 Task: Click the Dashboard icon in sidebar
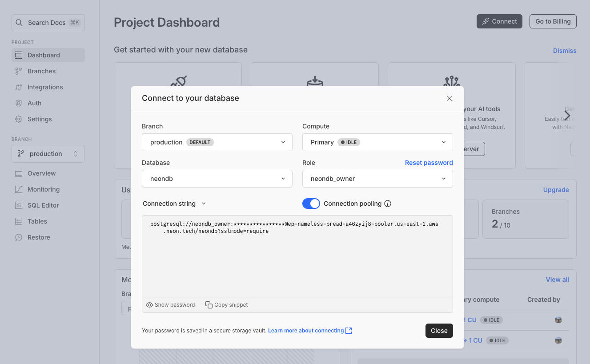[x=19, y=55]
